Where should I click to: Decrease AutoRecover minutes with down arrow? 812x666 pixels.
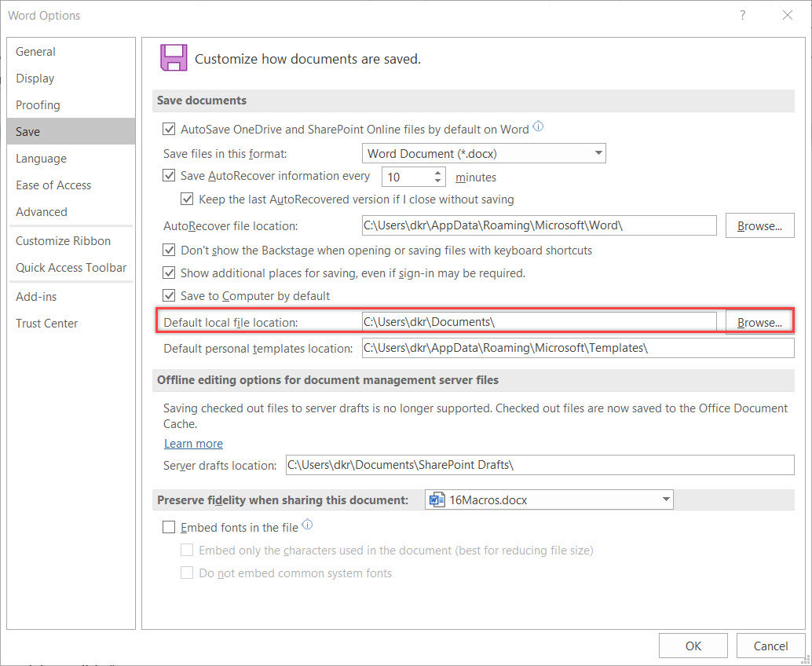437,181
